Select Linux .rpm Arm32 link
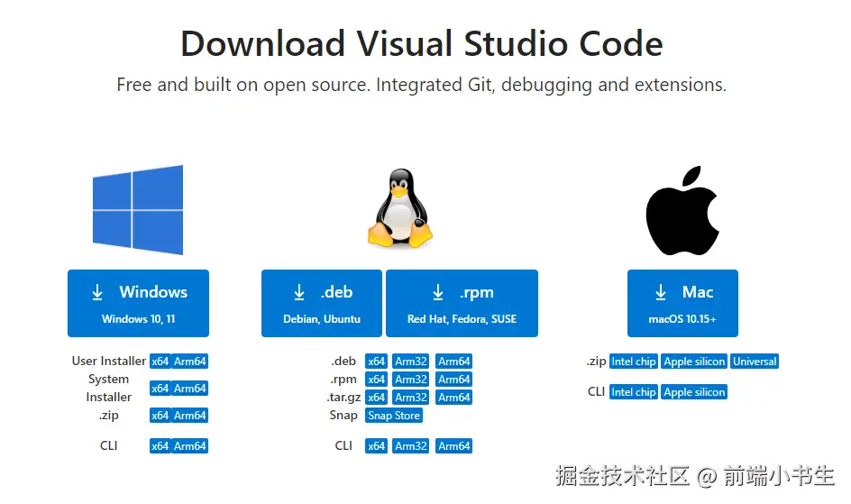Viewport: 851px width, 504px height. tap(411, 380)
